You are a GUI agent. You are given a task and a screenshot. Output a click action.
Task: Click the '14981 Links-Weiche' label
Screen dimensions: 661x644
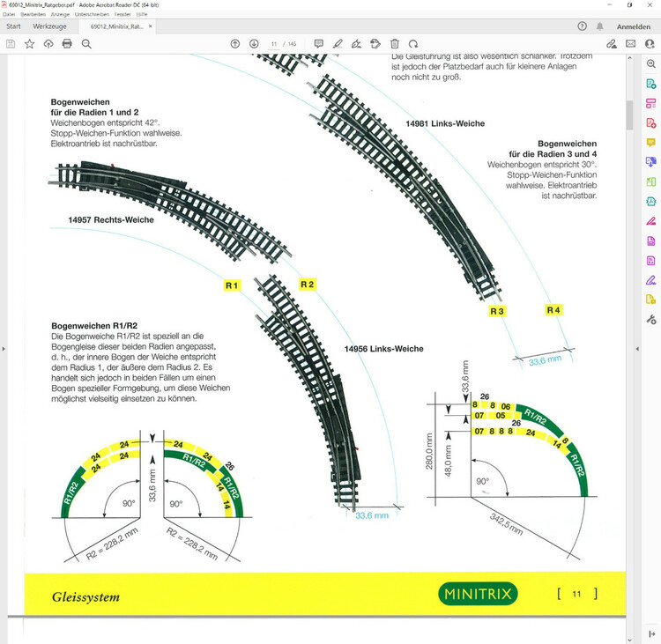[x=445, y=123]
